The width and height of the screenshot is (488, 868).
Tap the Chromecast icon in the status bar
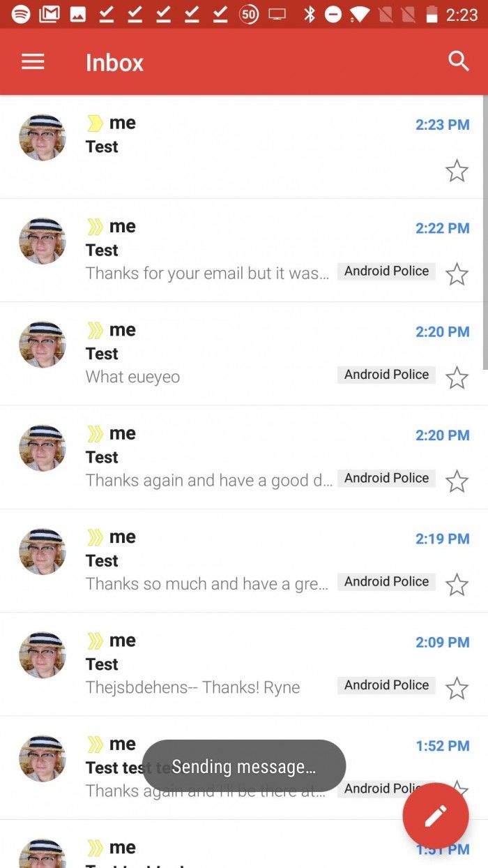pos(276,13)
